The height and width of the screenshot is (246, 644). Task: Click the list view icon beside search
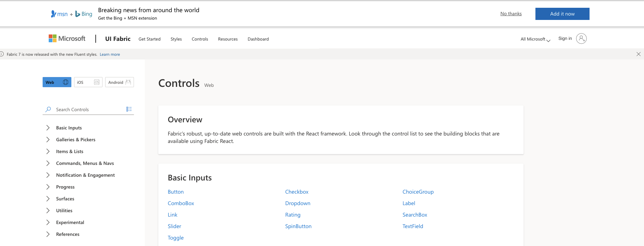(129, 109)
